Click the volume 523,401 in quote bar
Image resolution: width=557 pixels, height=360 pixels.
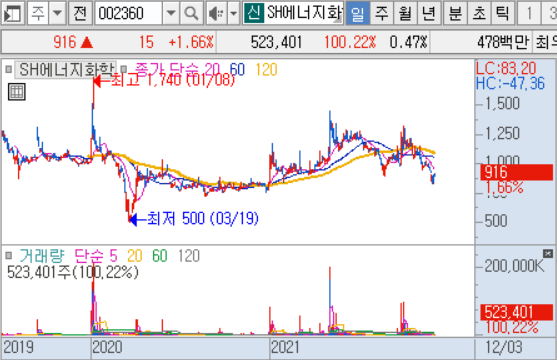pos(276,42)
